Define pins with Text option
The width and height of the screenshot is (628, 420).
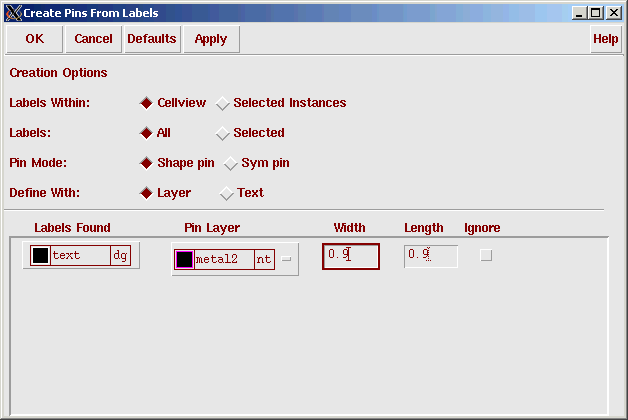(x=227, y=193)
